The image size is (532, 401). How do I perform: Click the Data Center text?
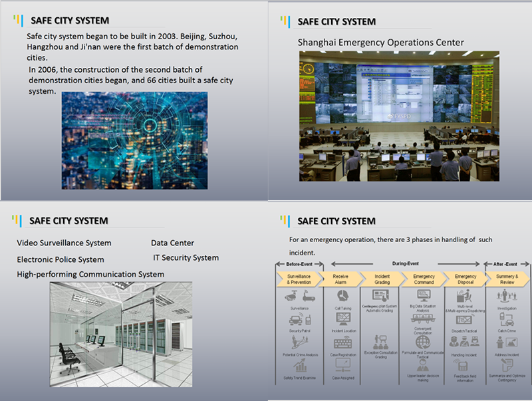[172, 243]
